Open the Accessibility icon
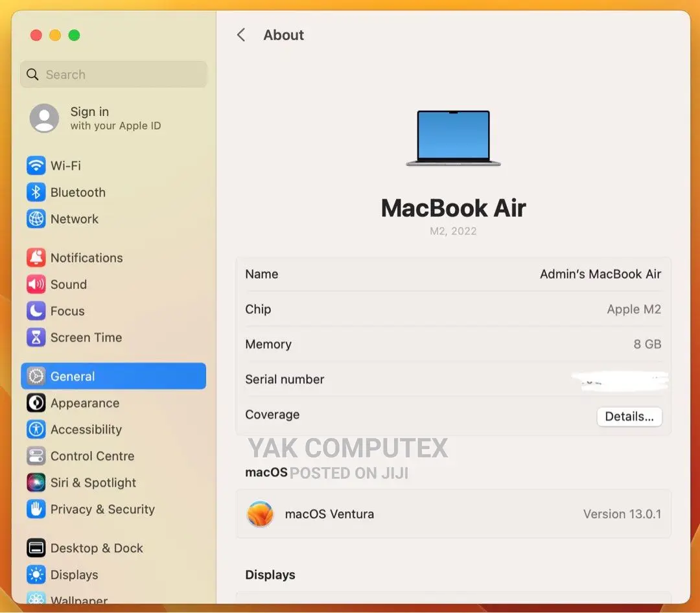 point(36,430)
